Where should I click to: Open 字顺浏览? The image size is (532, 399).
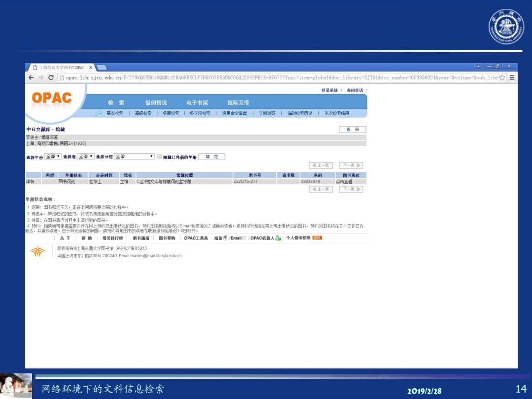click(x=267, y=113)
